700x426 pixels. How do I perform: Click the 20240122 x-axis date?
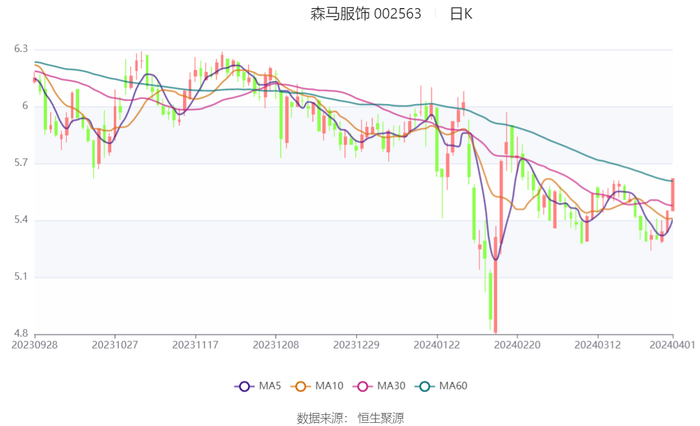point(437,344)
